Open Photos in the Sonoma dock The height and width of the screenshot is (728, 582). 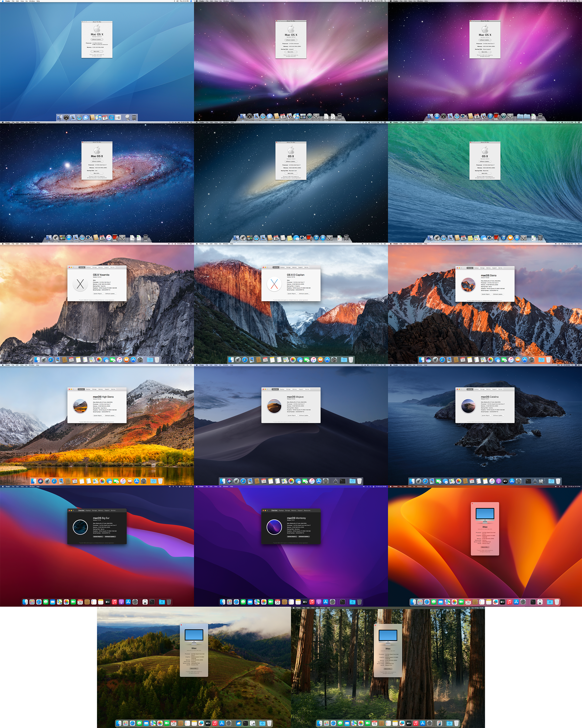point(160,723)
